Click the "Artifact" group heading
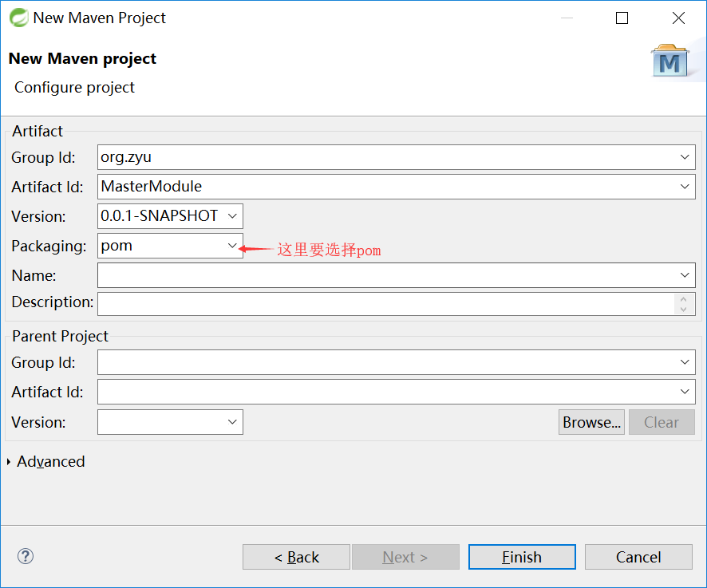 [x=38, y=131]
